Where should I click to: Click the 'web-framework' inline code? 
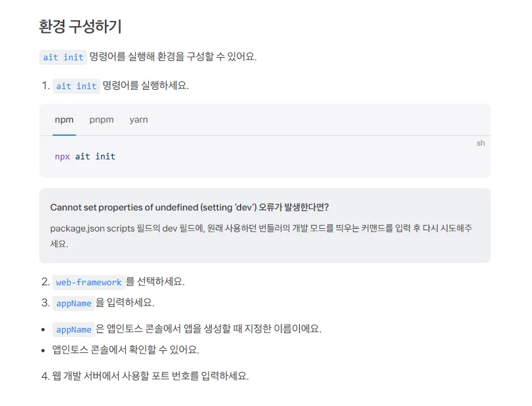pos(89,282)
